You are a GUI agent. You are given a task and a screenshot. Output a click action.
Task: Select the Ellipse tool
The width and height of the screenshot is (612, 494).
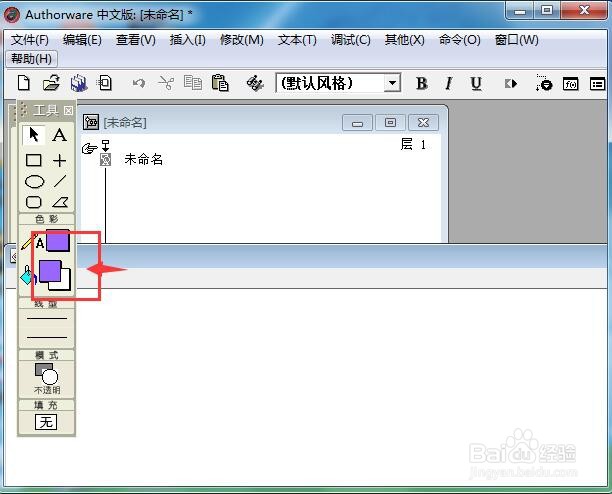[x=34, y=181]
